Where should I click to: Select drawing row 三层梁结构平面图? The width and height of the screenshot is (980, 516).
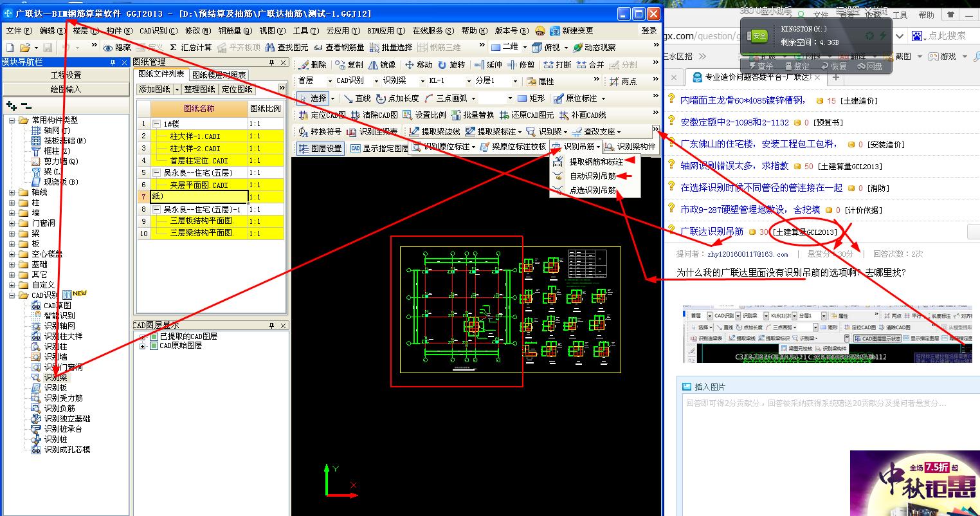[201, 233]
